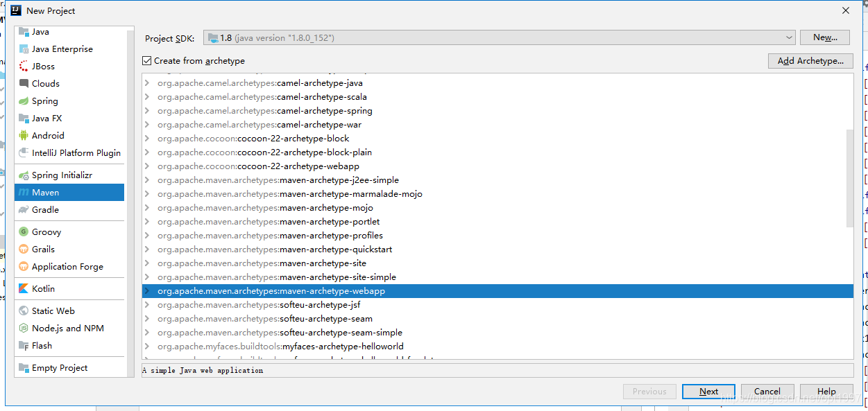Click the Java folder icon in sidebar
The width and height of the screenshot is (868, 411).
click(24, 32)
